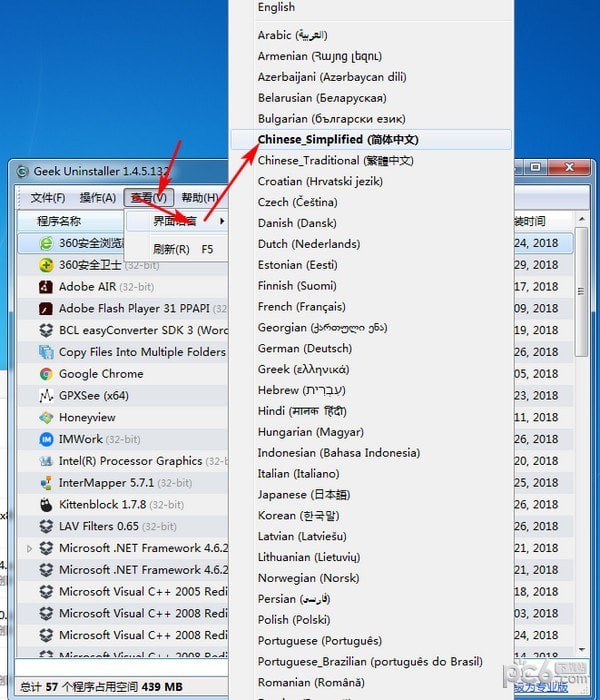The image size is (600, 700).
Task: Click the Adobe AIR program icon
Action: click(x=46, y=287)
